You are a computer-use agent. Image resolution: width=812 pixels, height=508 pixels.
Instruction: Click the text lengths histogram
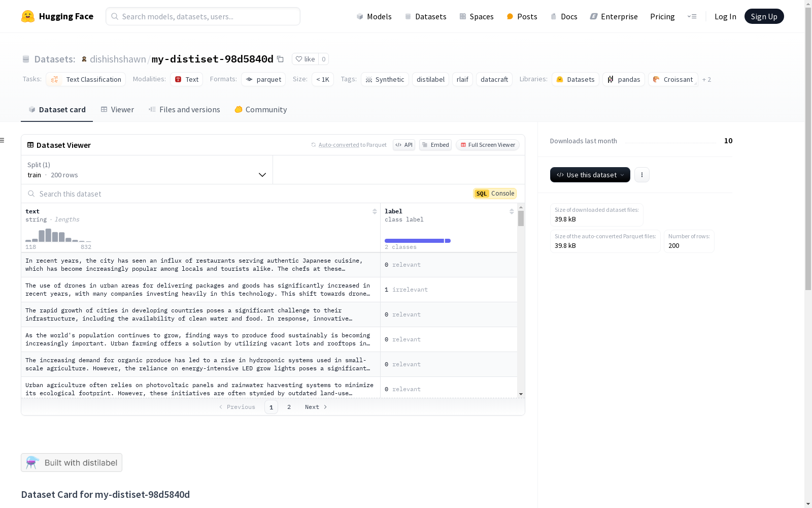(x=58, y=235)
